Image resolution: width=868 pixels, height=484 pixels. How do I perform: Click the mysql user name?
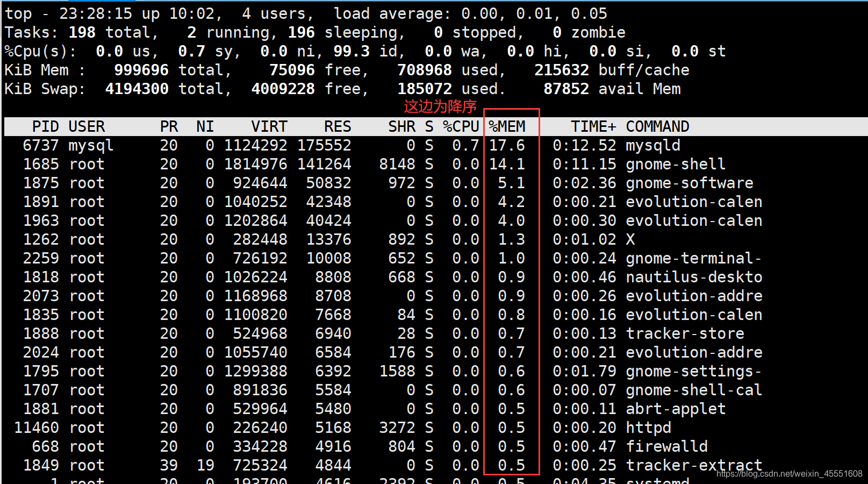pyautogui.click(x=91, y=145)
